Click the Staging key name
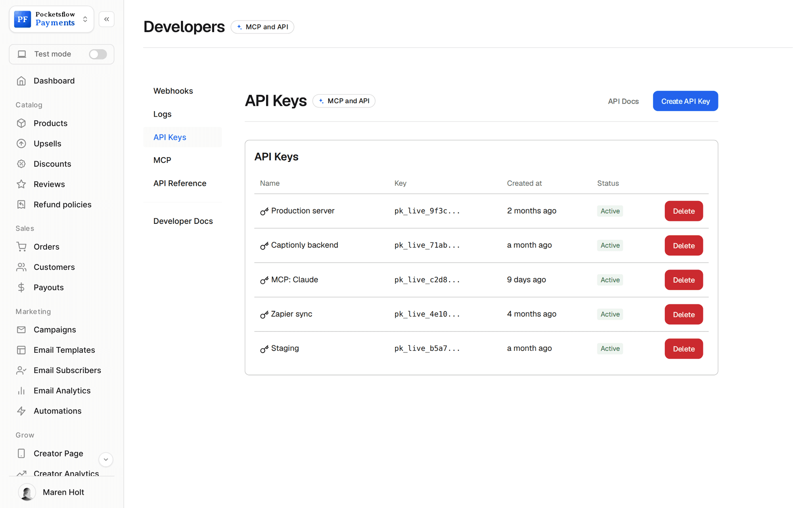Image resolution: width=812 pixels, height=508 pixels. pyautogui.click(x=285, y=348)
